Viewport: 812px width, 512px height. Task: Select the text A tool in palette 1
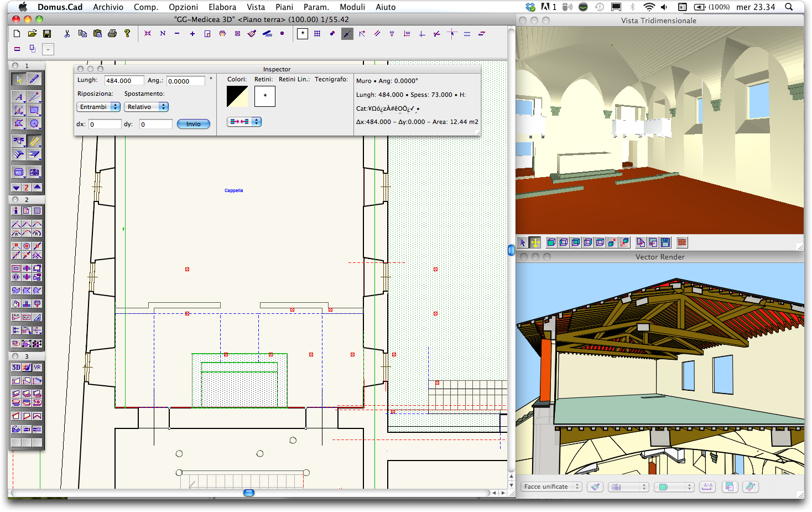19,97
